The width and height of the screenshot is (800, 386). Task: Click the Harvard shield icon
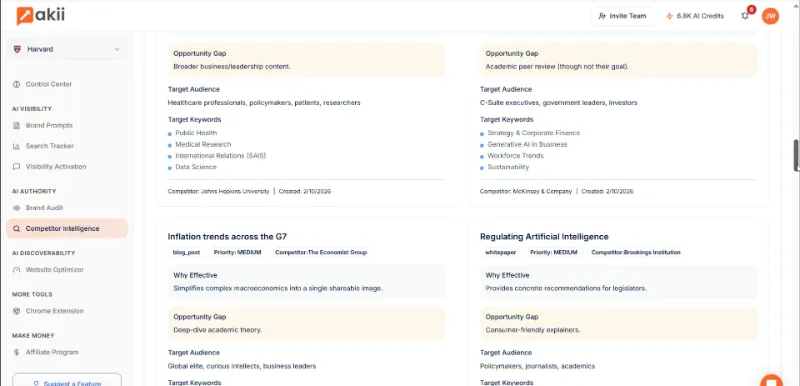[x=17, y=49]
